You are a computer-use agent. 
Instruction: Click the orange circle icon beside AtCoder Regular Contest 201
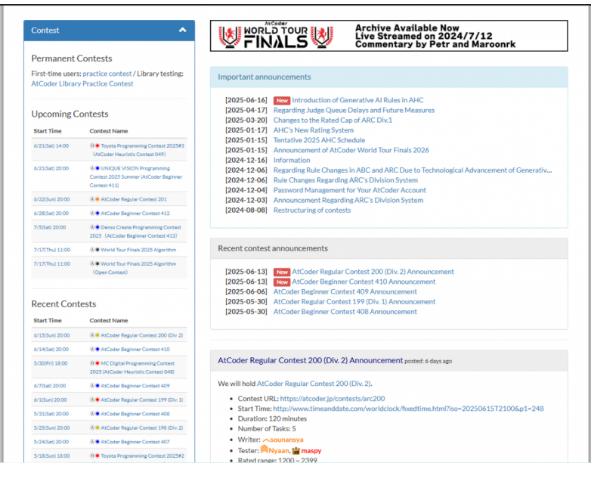(97, 199)
